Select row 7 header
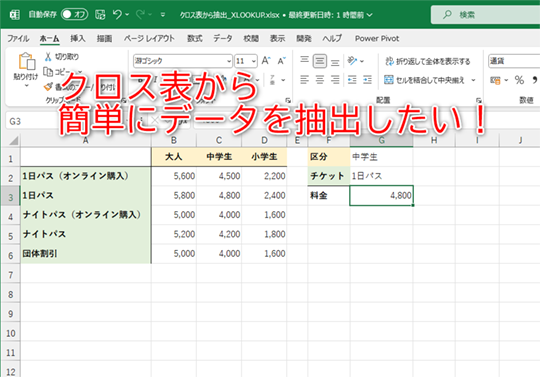Screen dimensions: 540x377 [11, 275]
